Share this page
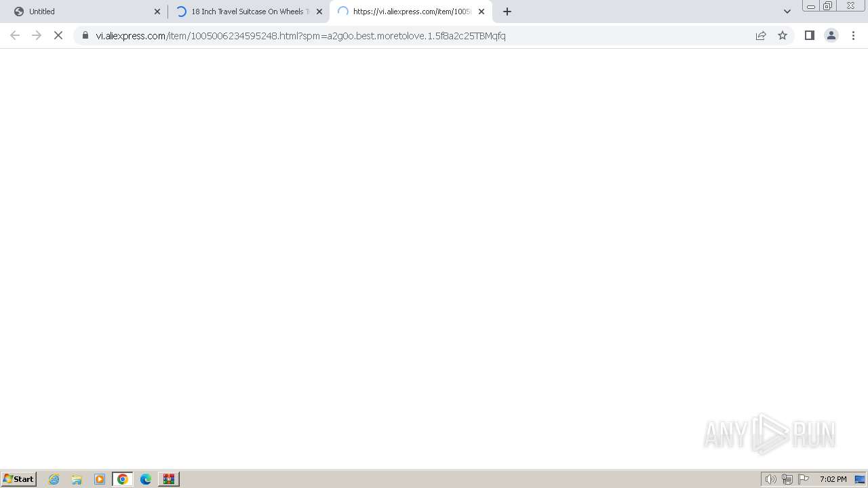The image size is (868, 488). pyautogui.click(x=761, y=35)
